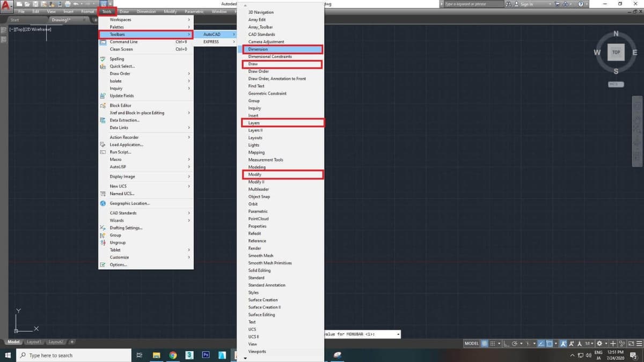Click the WCS label under ViewCube

click(616, 84)
